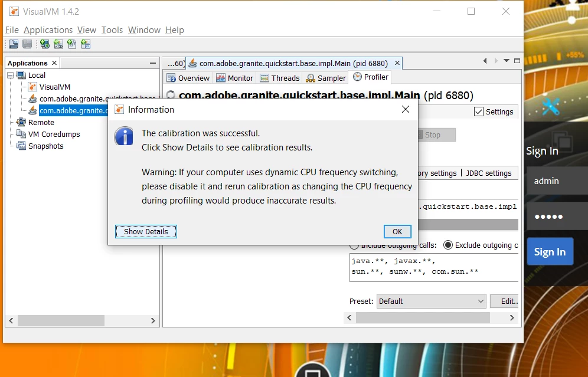Click Applications panel horizontal scrollbar thumb

tap(61, 321)
